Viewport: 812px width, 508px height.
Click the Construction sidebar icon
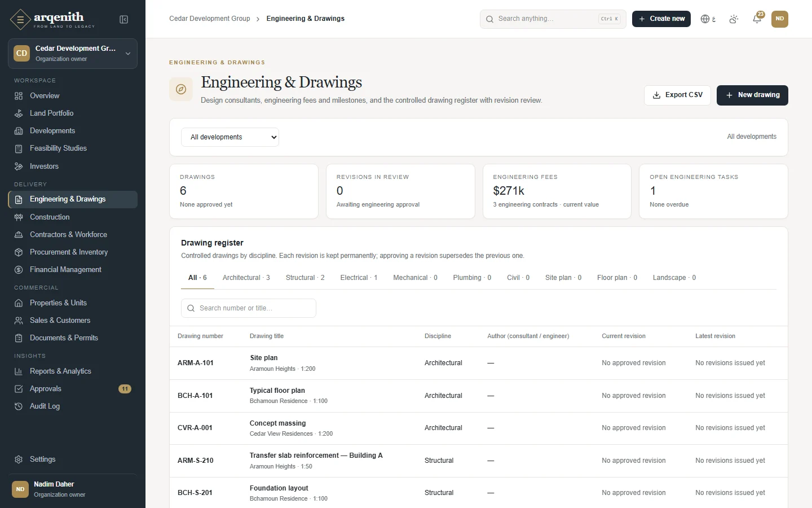(x=19, y=217)
